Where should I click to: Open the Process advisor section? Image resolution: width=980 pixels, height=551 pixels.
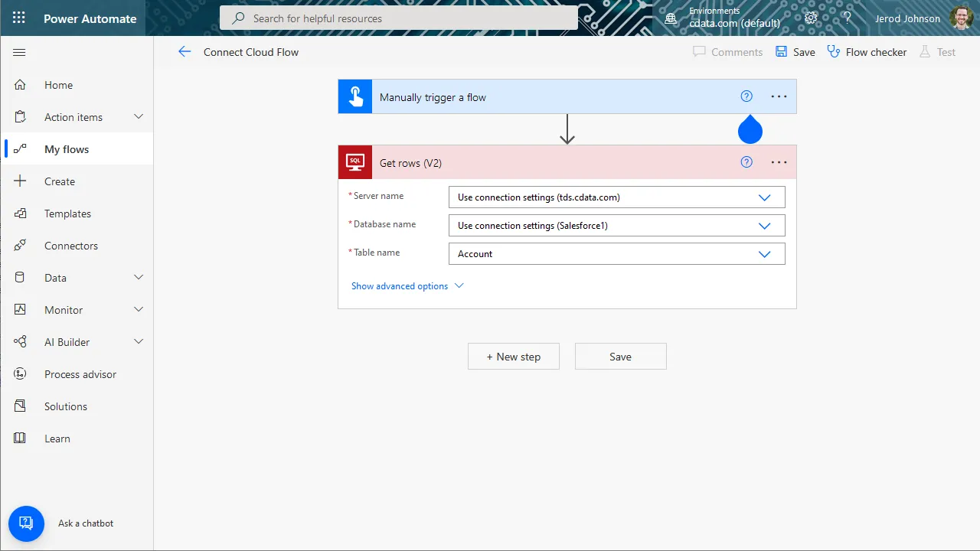pos(79,373)
